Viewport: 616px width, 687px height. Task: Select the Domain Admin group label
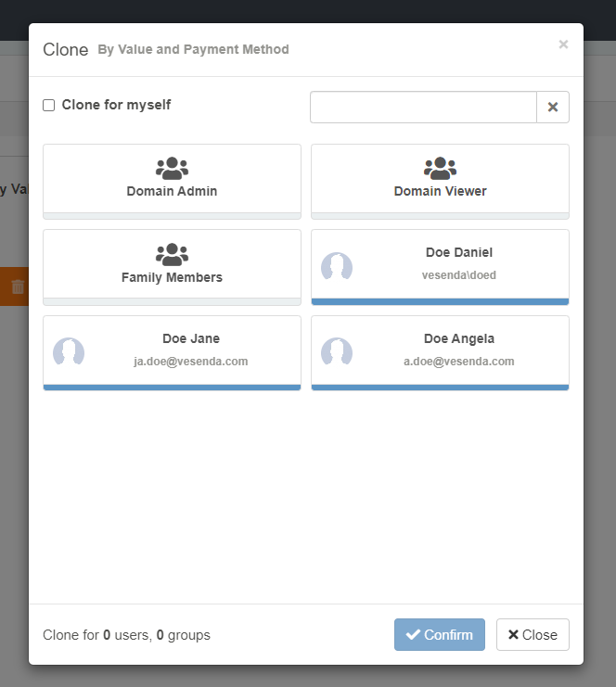pyautogui.click(x=172, y=192)
